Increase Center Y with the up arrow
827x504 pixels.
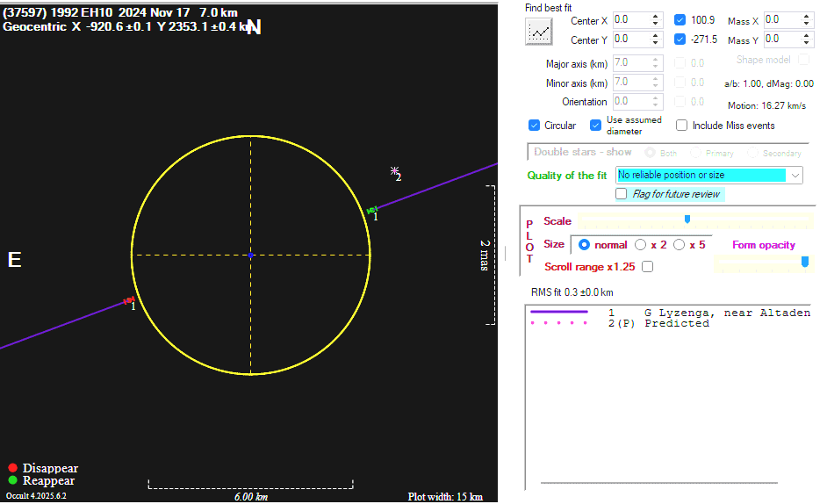[656, 35]
